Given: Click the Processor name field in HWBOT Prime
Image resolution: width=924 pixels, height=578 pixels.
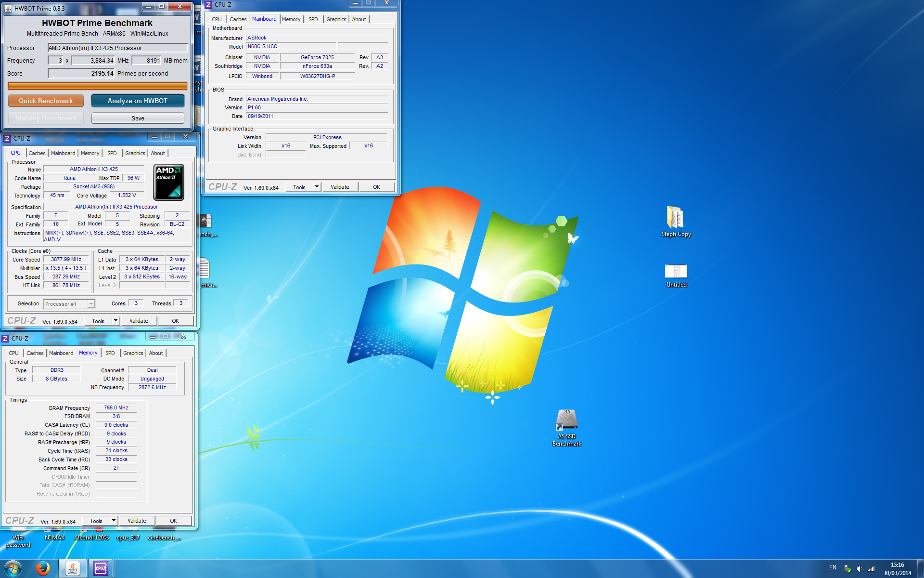Looking at the screenshot, I should coord(117,48).
